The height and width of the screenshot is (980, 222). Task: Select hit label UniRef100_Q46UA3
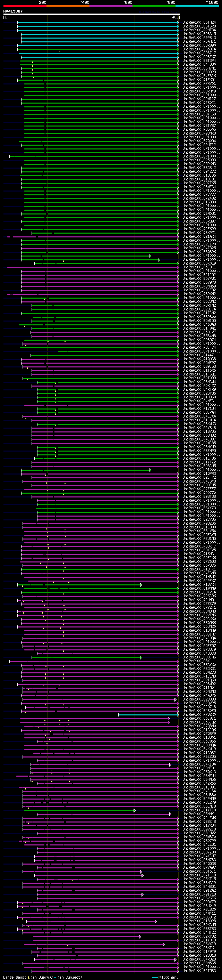coord(199,324)
